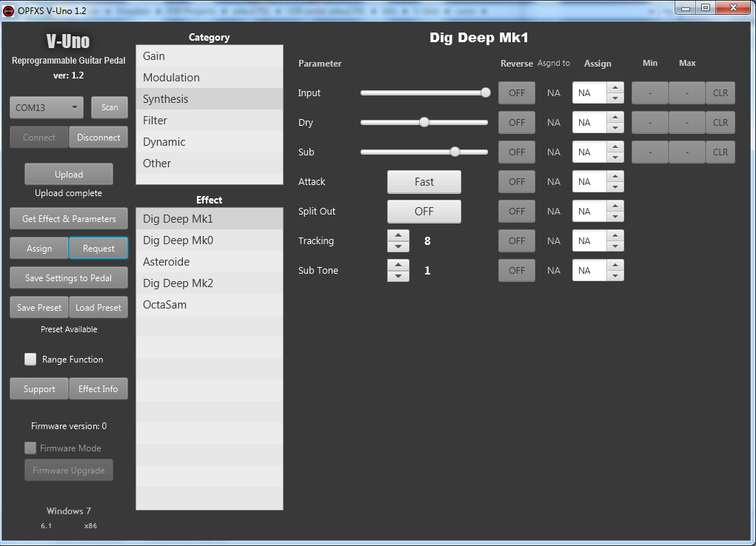Image resolution: width=756 pixels, height=546 pixels.
Task: Minimize the OPFXS V-Uno window
Action: coord(686,7)
